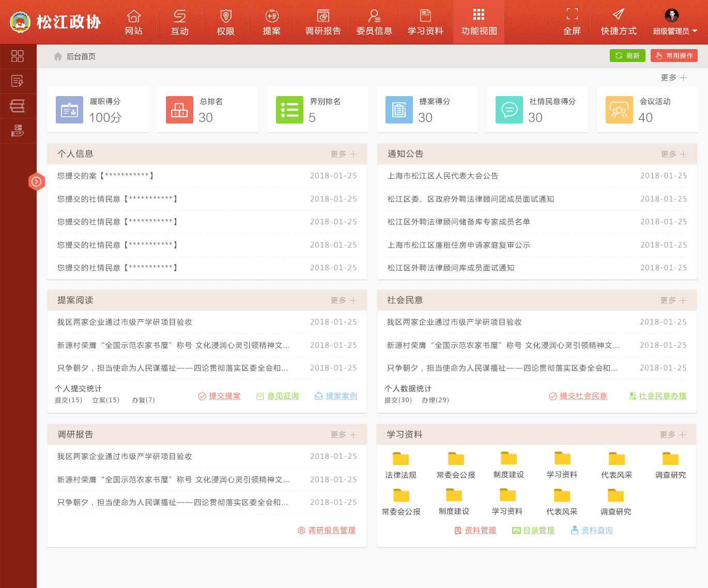Open 学习资料 in the top navigation

[425, 22]
